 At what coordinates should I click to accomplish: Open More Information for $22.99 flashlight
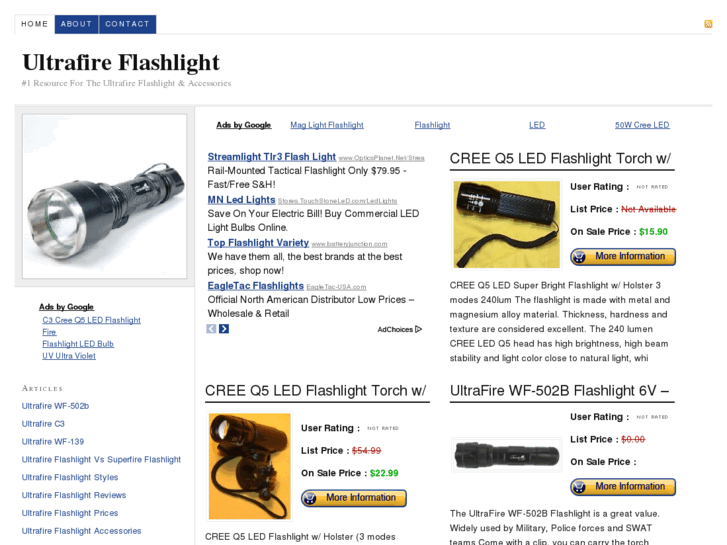[x=354, y=498]
